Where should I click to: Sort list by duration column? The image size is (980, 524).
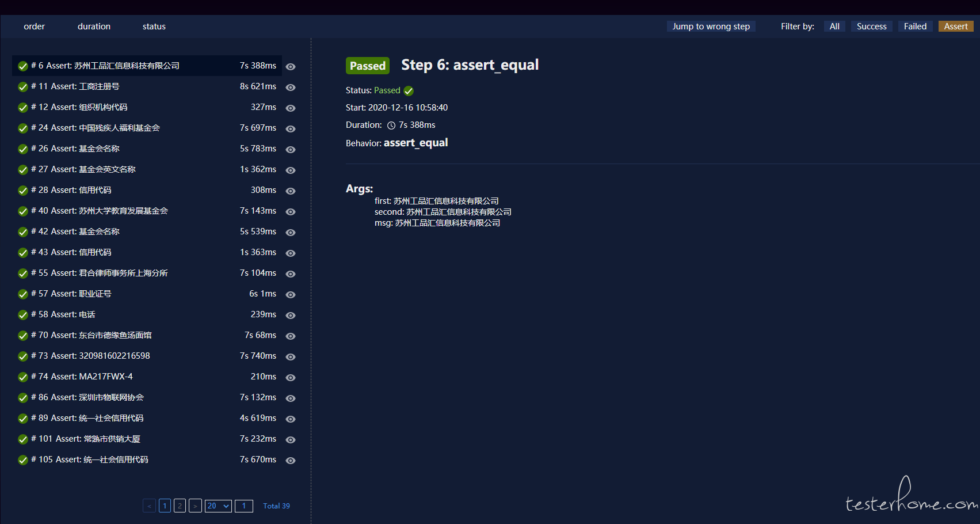tap(94, 26)
